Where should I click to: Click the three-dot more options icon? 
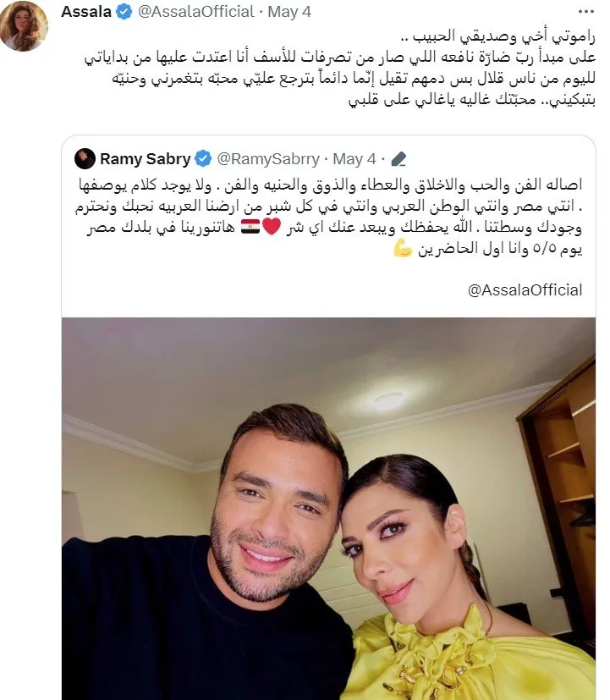point(585,12)
